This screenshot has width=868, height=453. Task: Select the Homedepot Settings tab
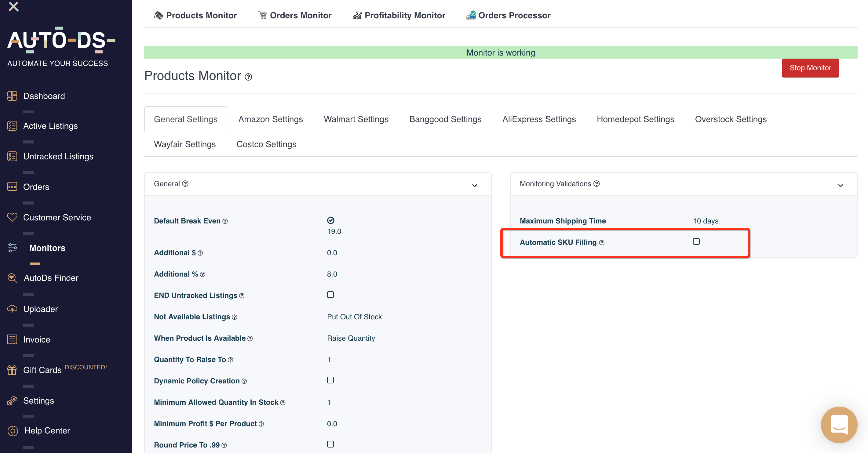(x=635, y=119)
